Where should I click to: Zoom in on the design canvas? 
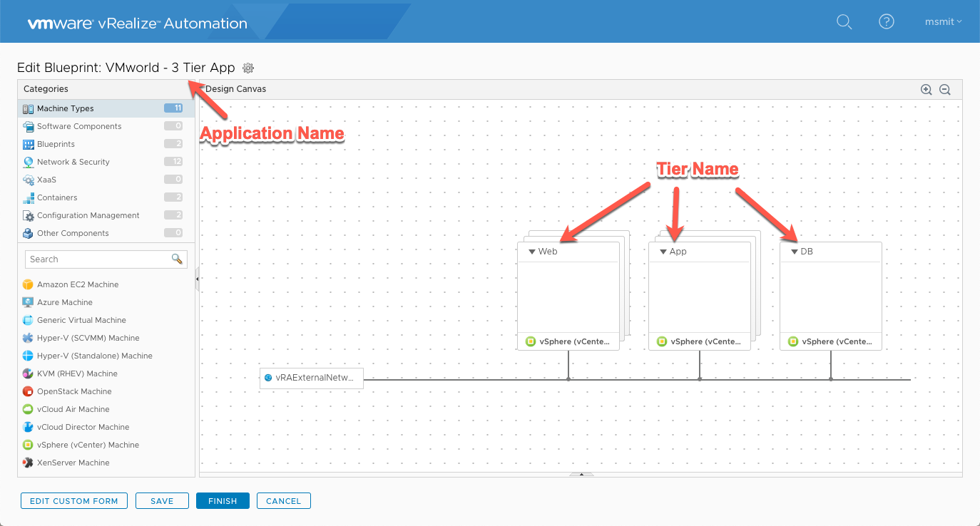point(926,89)
